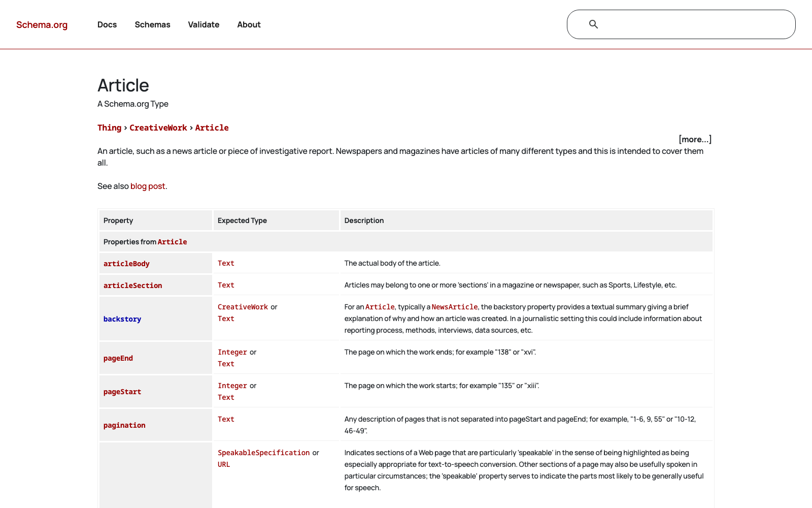Focus the site search input field
812x508 pixels.
pyautogui.click(x=681, y=24)
